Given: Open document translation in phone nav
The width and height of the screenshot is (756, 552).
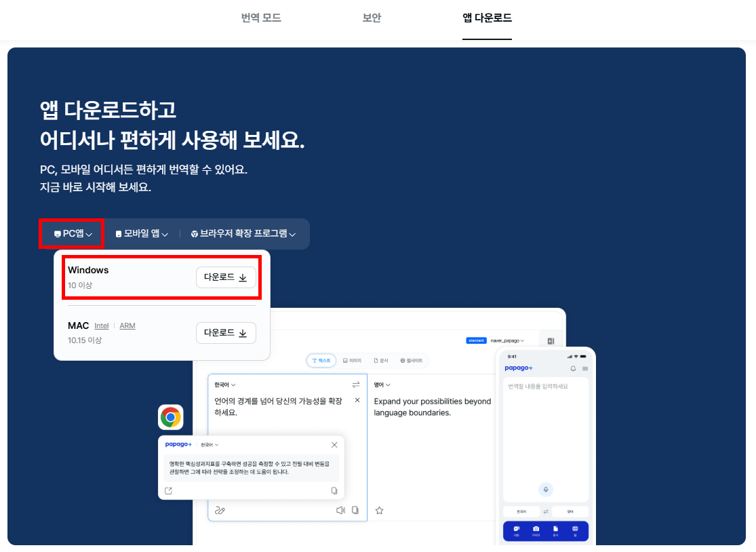Looking at the screenshot, I should point(555,531).
